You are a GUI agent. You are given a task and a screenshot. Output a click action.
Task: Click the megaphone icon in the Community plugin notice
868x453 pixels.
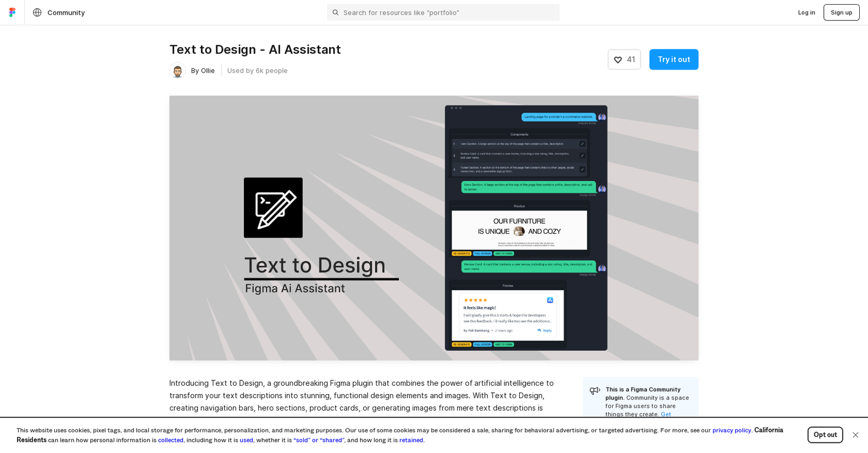click(595, 390)
